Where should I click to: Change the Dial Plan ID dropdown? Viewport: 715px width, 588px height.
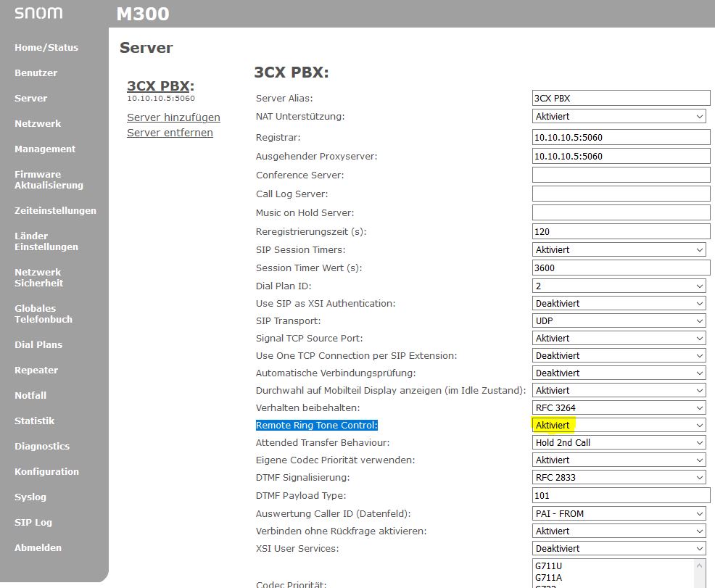pyautogui.click(x=619, y=286)
